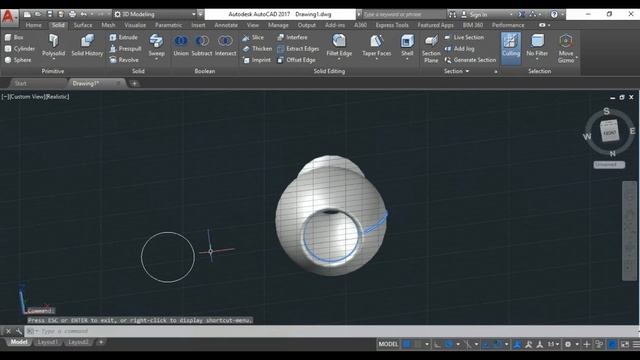640x360 pixels.
Task: Select the Thicken tool
Action: [257, 49]
